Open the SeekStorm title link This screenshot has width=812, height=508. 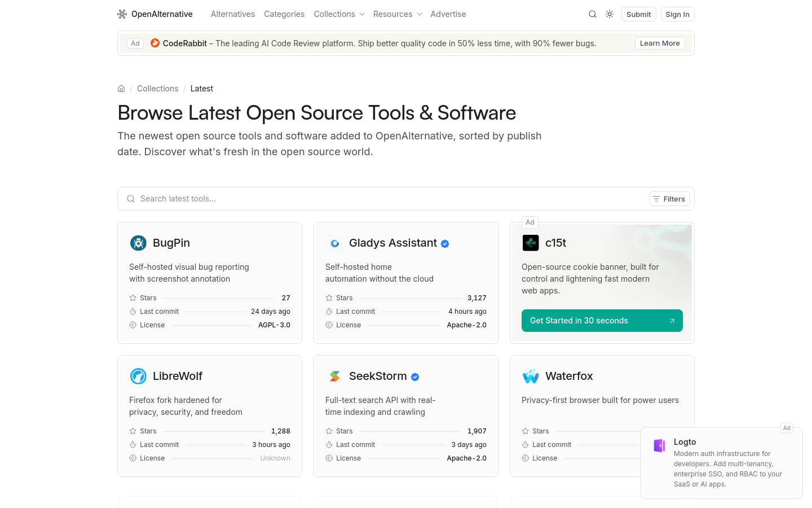pos(378,376)
